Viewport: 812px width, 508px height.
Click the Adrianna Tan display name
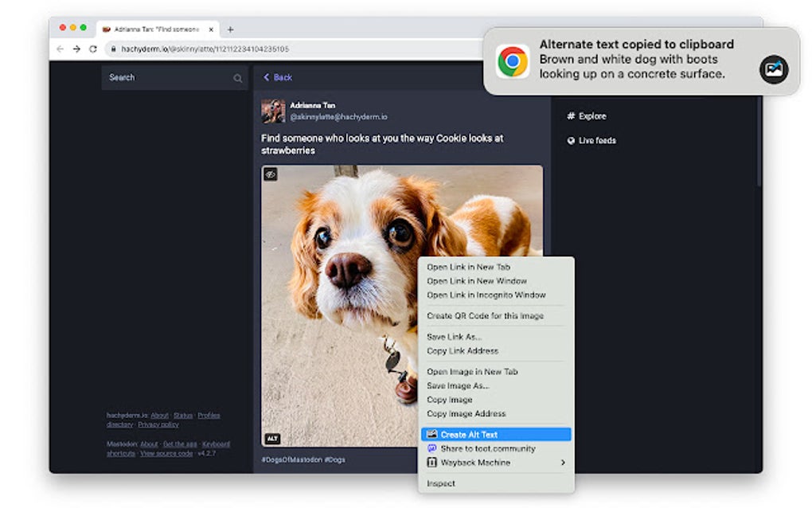(313, 105)
